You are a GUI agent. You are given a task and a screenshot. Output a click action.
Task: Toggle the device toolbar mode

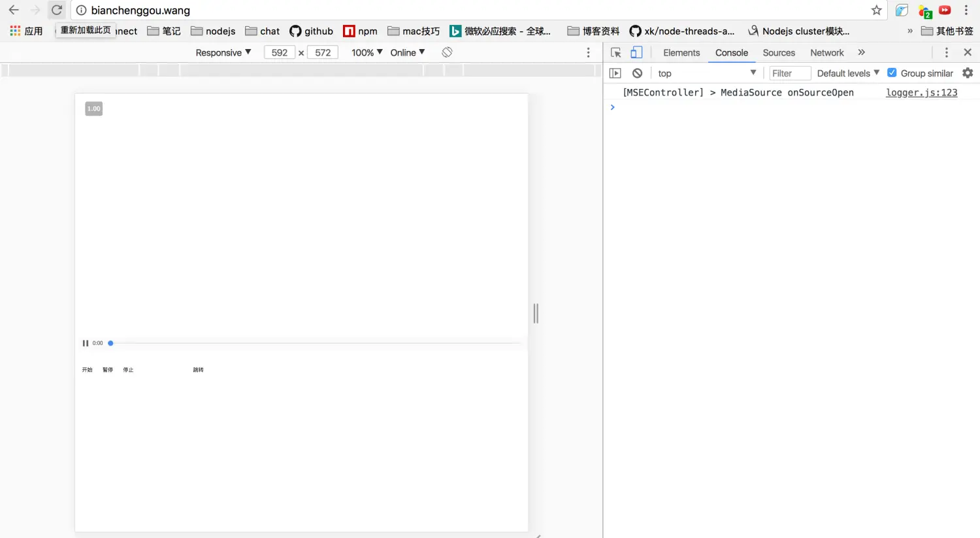click(636, 52)
